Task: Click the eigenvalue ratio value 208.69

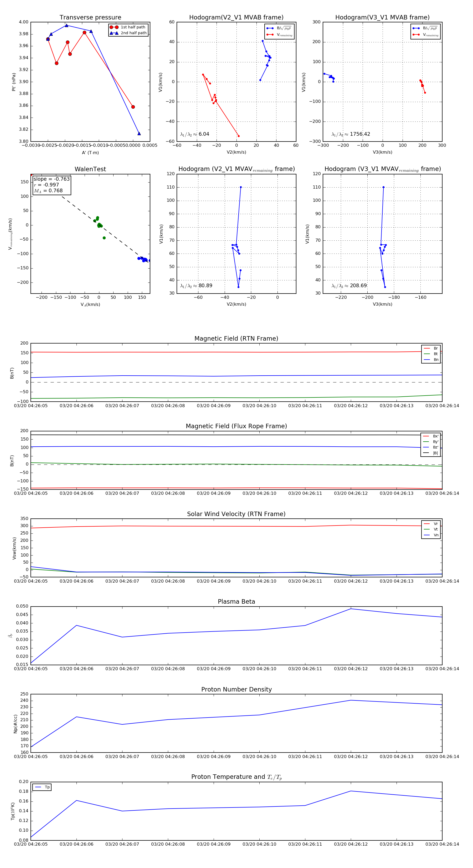Action: [358, 286]
